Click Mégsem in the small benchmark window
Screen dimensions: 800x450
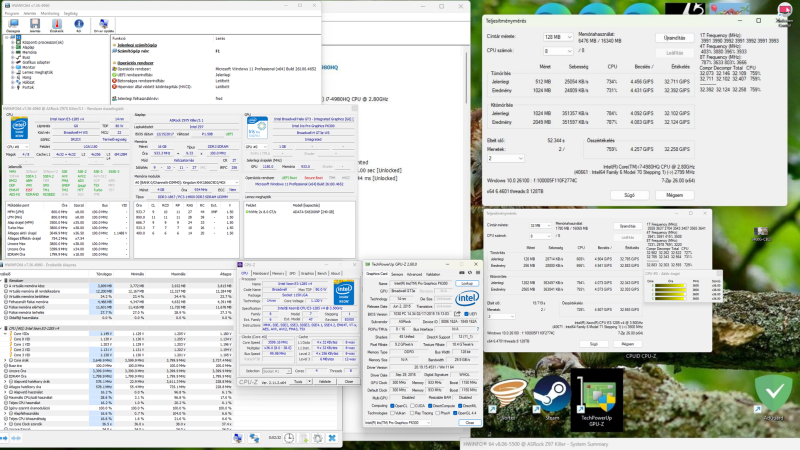[627, 344]
